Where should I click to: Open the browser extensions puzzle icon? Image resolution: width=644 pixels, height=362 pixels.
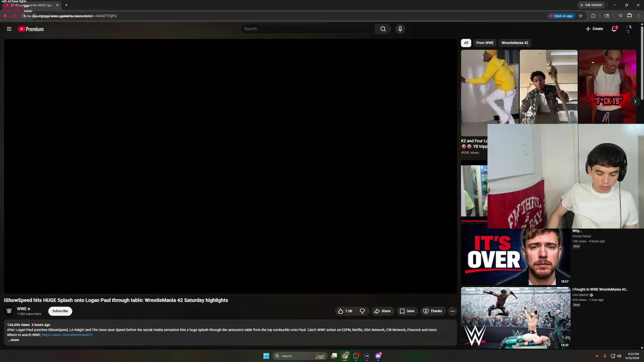pos(593,16)
